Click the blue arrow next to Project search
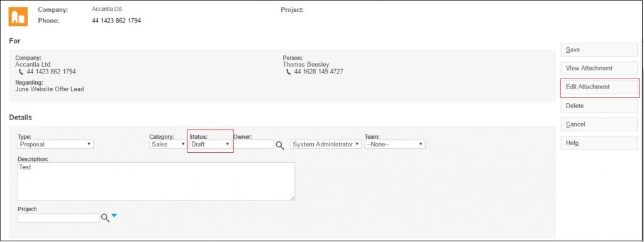 [114, 216]
